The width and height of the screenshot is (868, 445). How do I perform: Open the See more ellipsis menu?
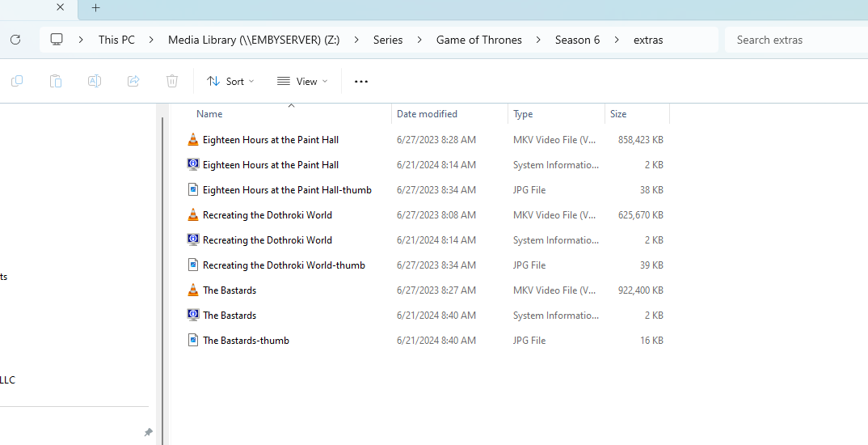pos(361,81)
